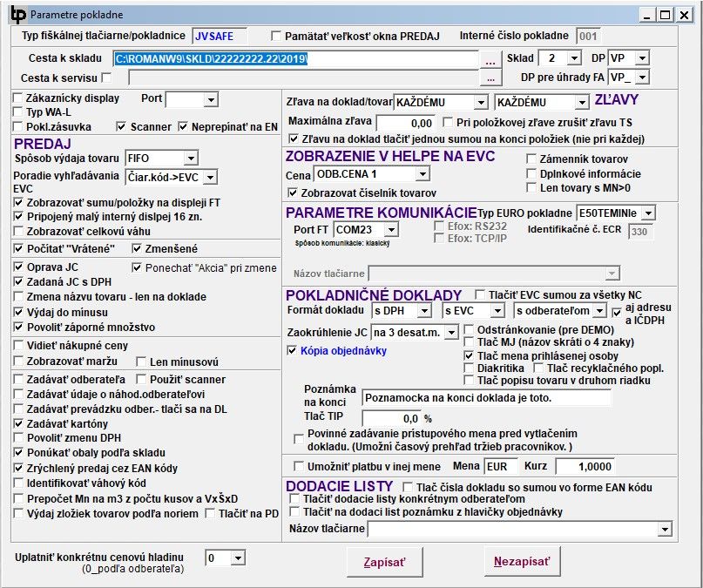The width and height of the screenshot is (703, 588).
Task: Toggle Tlač mena prihlásenej osoby checkbox
Action: tap(469, 355)
